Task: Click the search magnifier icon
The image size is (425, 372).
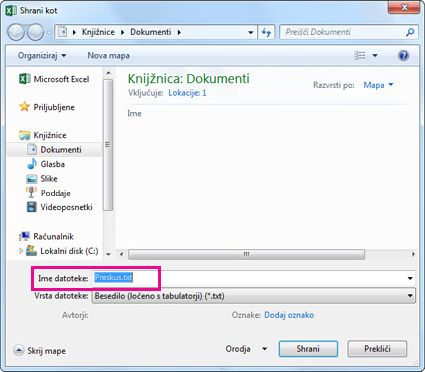Action: click(x=410, y=32)
